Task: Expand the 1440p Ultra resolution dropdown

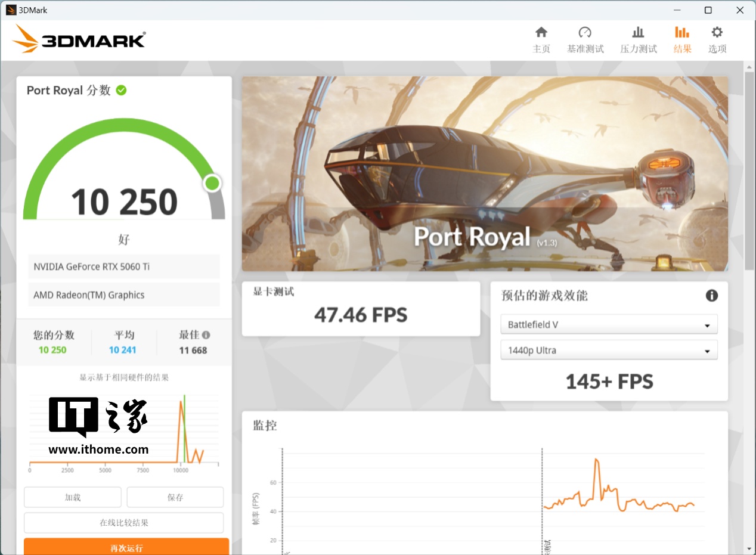Action: 609,351
